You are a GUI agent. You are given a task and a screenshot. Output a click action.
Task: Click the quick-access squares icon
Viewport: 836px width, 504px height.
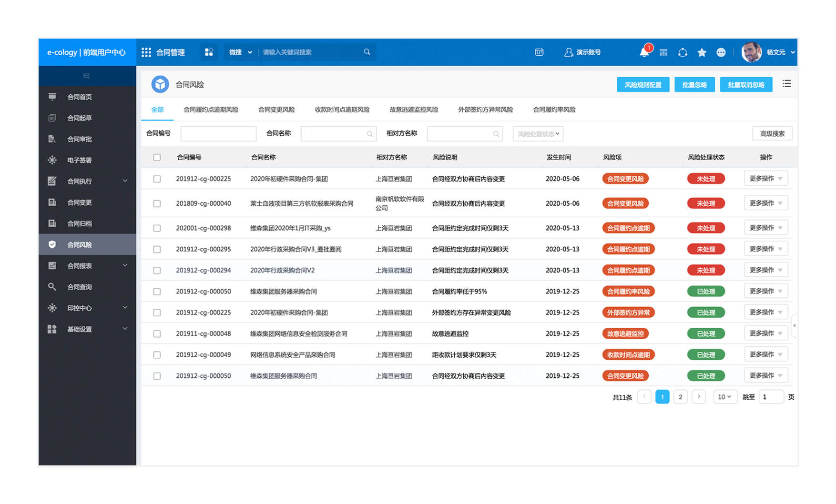209,52
